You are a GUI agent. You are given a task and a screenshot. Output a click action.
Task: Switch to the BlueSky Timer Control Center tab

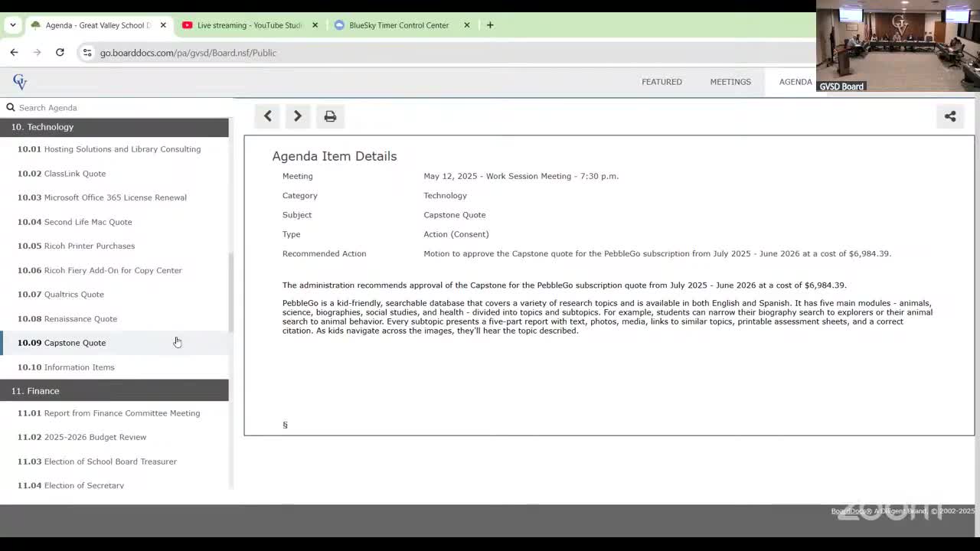[x=399, y=25]
